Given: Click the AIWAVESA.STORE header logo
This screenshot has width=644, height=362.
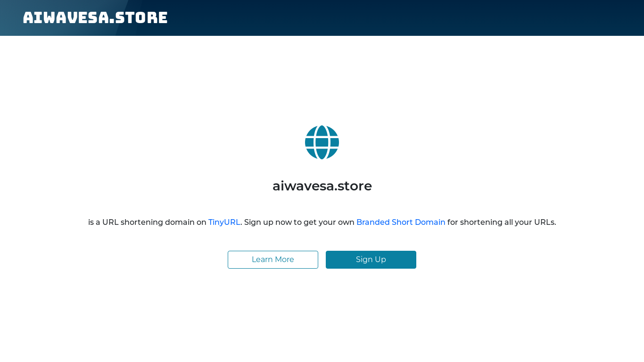Looking at the screenshot, I should point(95,18).
